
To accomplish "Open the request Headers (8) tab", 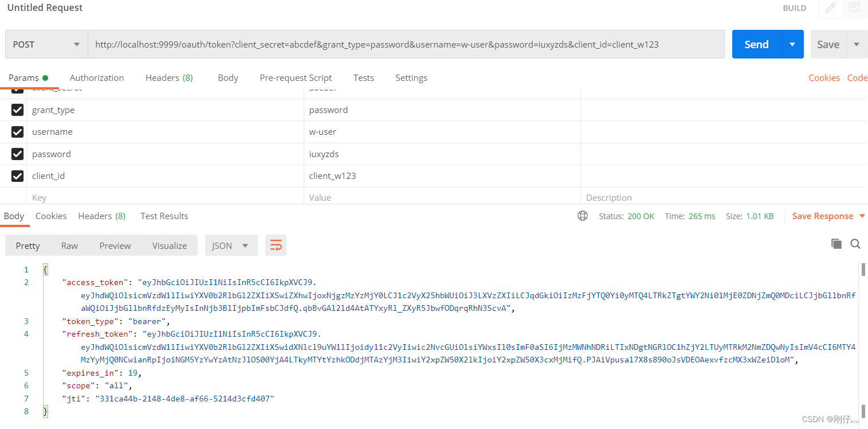I will click(x=169, y=77).
